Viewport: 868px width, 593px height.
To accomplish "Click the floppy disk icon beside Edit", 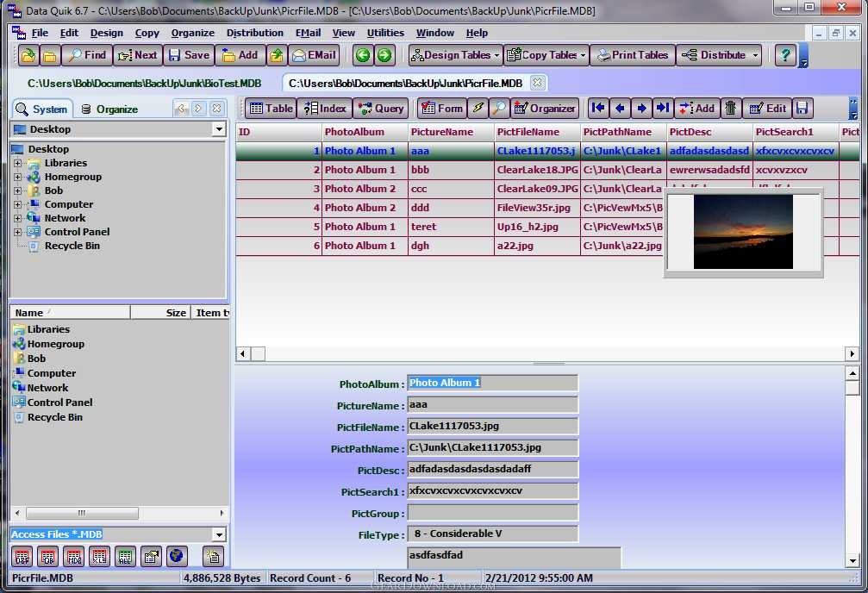I will tap(802, 109).
